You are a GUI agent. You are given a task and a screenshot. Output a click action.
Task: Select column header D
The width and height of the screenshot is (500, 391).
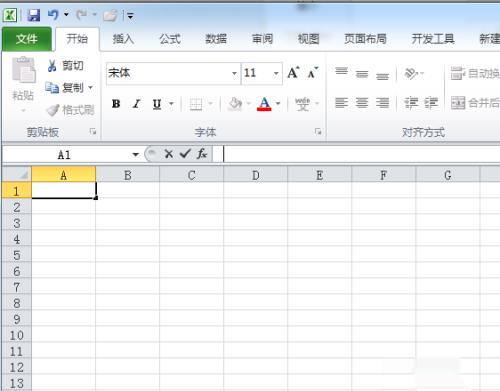(255, 175)
